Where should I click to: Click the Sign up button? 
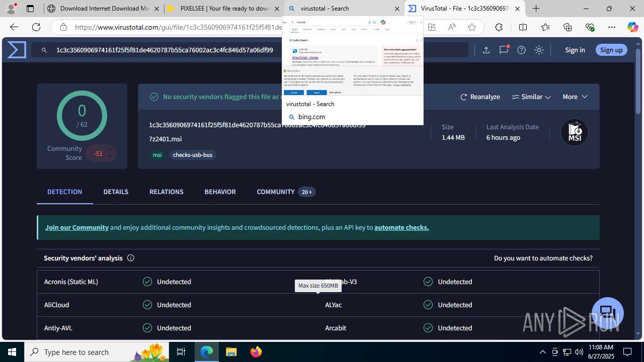point(611,50)
